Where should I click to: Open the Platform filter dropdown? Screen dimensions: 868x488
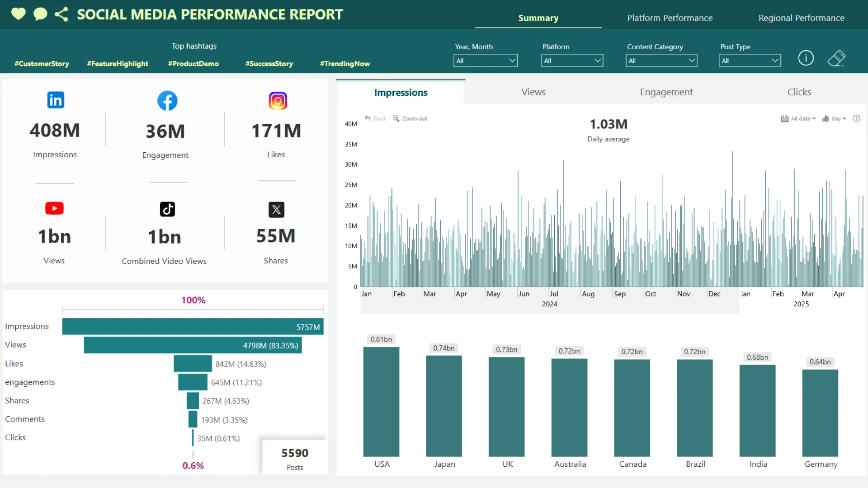(x=572, y=61)
